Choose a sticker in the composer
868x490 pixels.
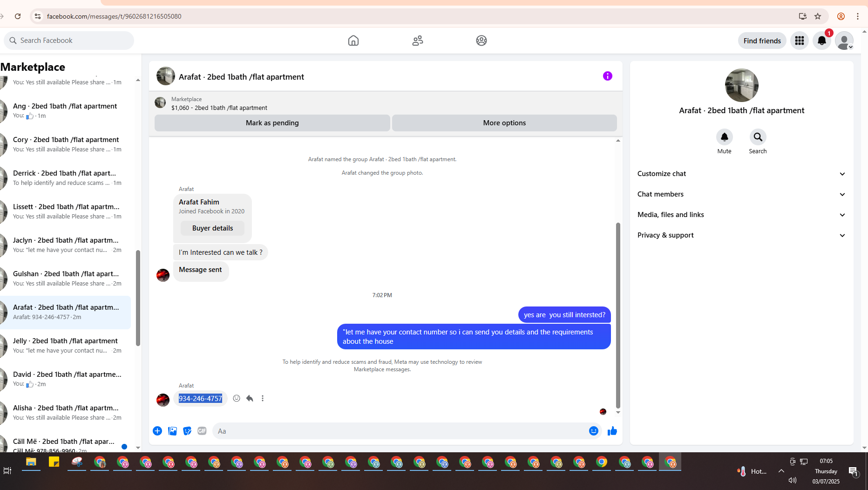point(187,431)
